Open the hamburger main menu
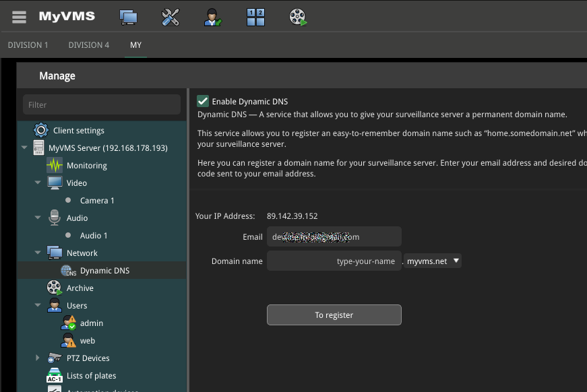The width and height of the screenshot is (587, 392). point(19,17)
